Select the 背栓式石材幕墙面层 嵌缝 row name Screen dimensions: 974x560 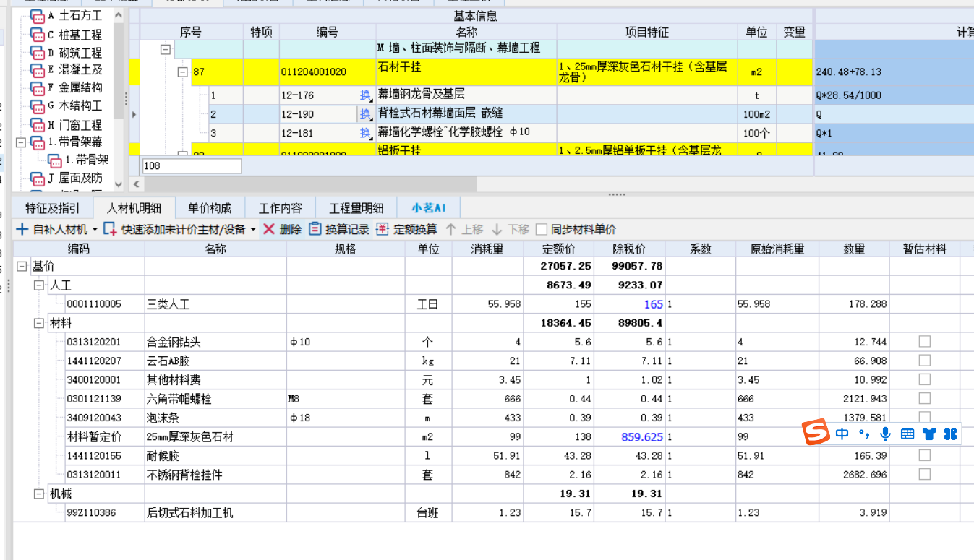pos(440,114)
